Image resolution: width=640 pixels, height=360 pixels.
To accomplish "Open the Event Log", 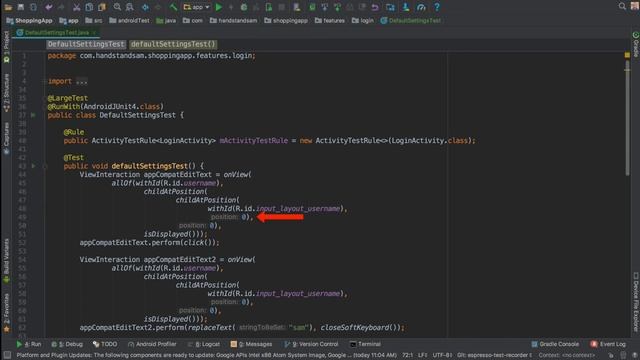I will [x=608, y=344].
